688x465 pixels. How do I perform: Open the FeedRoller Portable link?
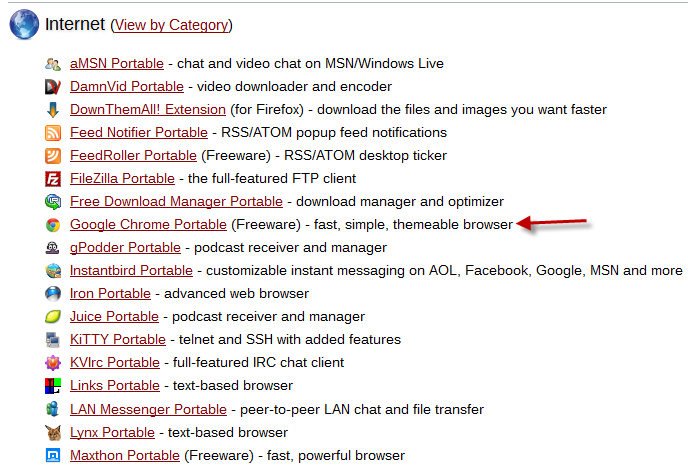[x=133, y=155]
